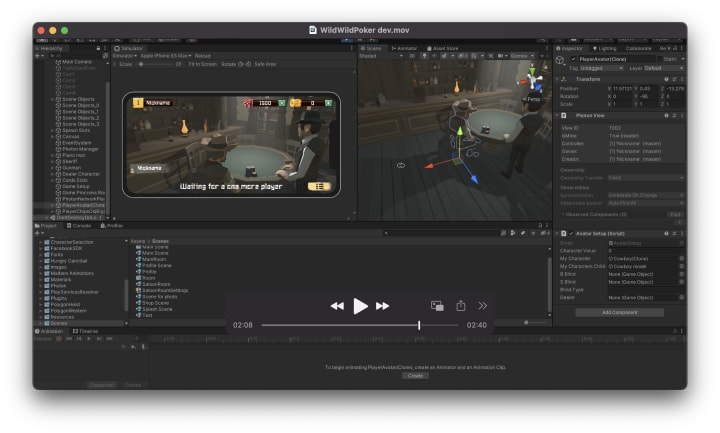Open the Apple iPhone XS Max device dropdown
This screenshot has width=720, height=433.
click(166, 56)
